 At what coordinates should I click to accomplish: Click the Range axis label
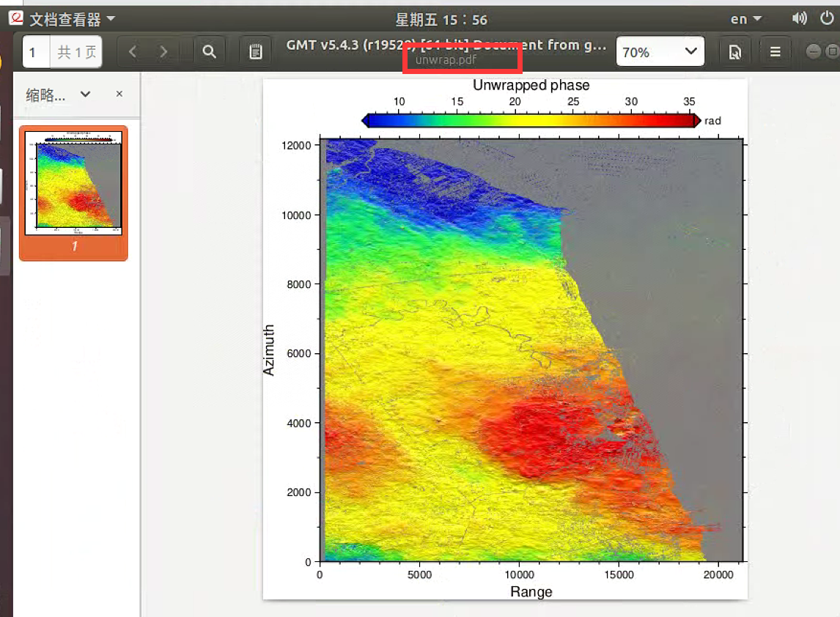coord(531,592)
